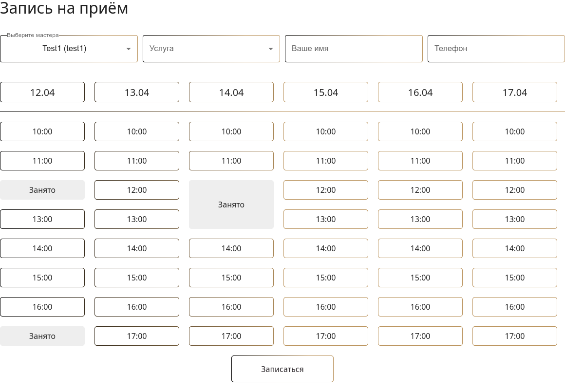Screen dimensions: 565x392
Task: Click the bottom Занято slot under 12.04
Action: pos(42,336)
